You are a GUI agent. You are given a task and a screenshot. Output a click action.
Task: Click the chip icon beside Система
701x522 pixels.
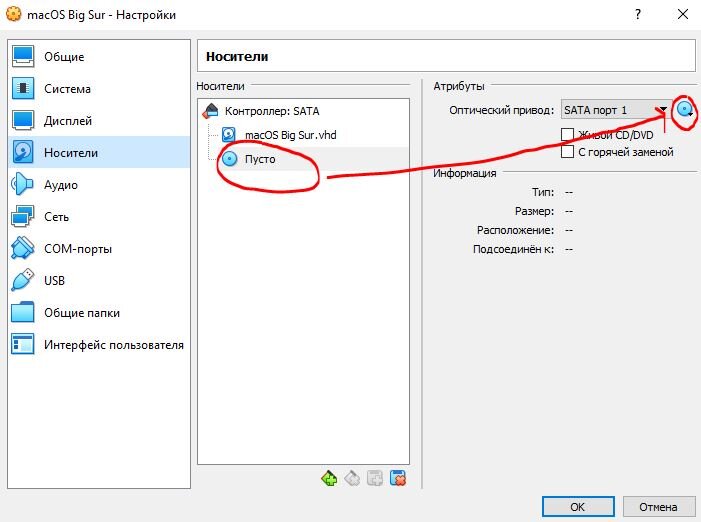23,88
